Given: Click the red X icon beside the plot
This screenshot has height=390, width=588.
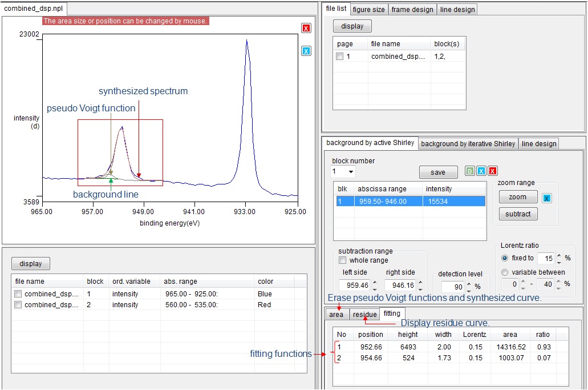Looking at the screenshot, I should (306, 28).
